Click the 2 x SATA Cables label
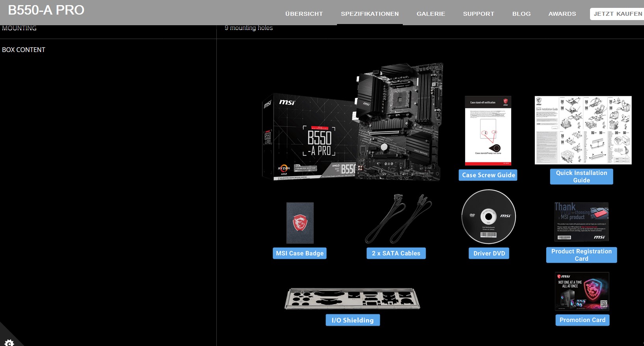Image resolution: width=644 pixels, height=346 pixels. (396, 253)
